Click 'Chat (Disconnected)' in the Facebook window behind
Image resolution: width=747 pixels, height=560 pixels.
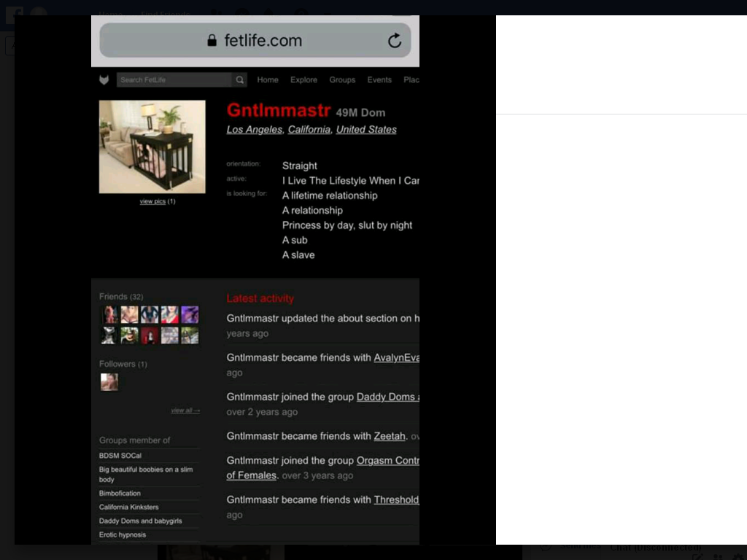[x=656, y=548]
